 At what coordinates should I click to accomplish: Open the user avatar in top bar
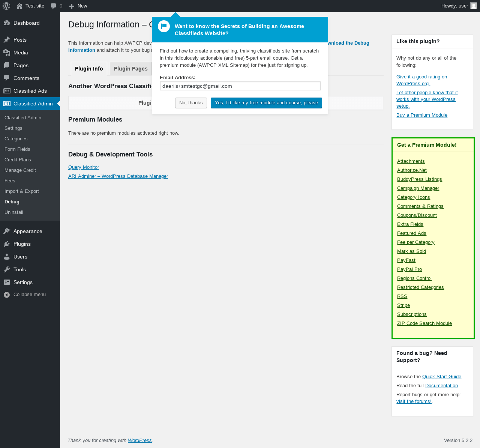(474, 6)
